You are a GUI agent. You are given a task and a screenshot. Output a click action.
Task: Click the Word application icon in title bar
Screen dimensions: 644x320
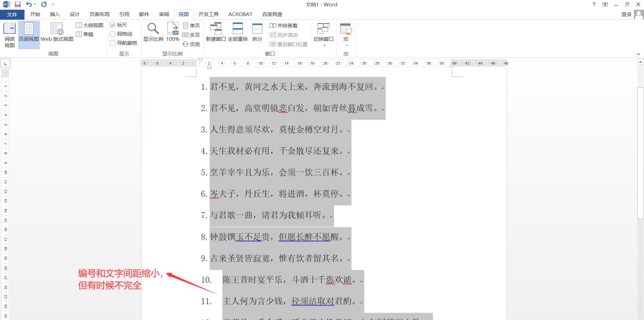[6, 5]
